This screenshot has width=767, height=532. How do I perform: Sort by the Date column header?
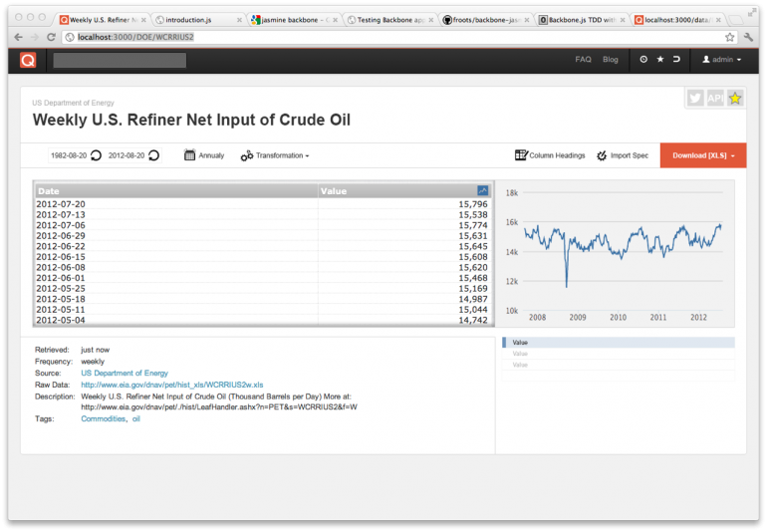tap(176, 191)
